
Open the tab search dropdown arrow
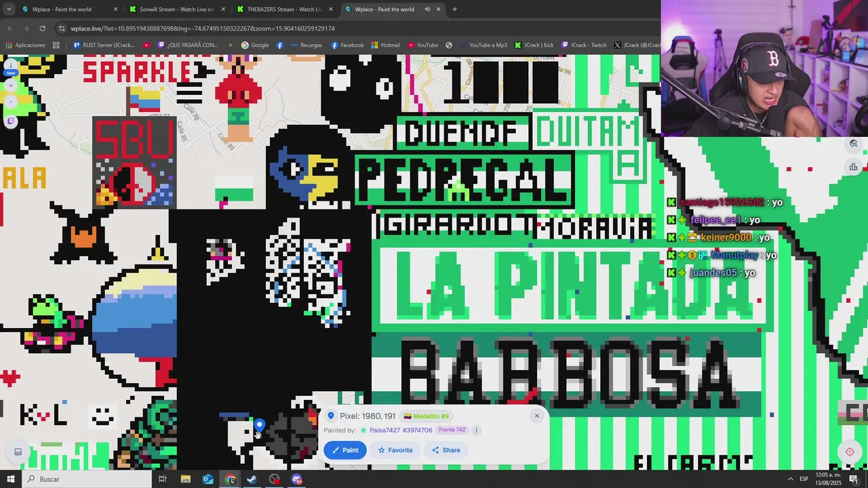[9, 9]
